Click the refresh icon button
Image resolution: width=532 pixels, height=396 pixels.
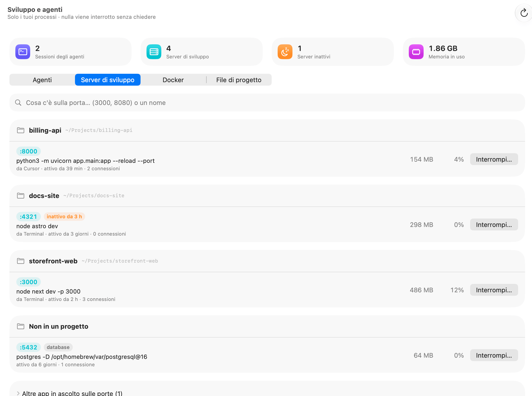pyautogui.click(x=524, y=13)
